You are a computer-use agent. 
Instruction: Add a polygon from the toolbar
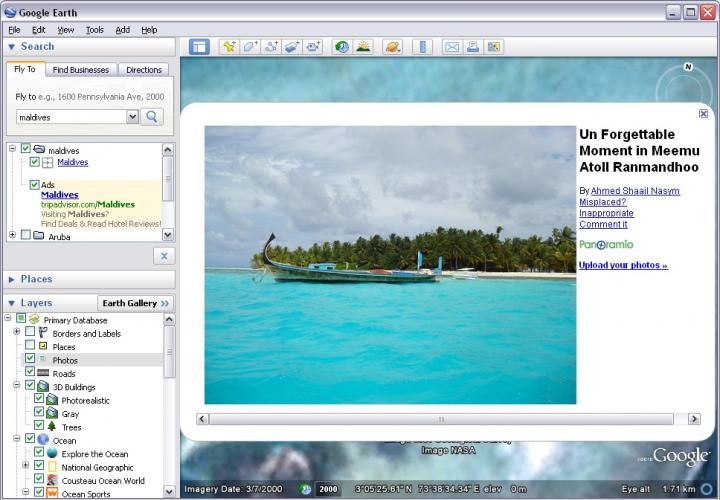coord(250,46)
